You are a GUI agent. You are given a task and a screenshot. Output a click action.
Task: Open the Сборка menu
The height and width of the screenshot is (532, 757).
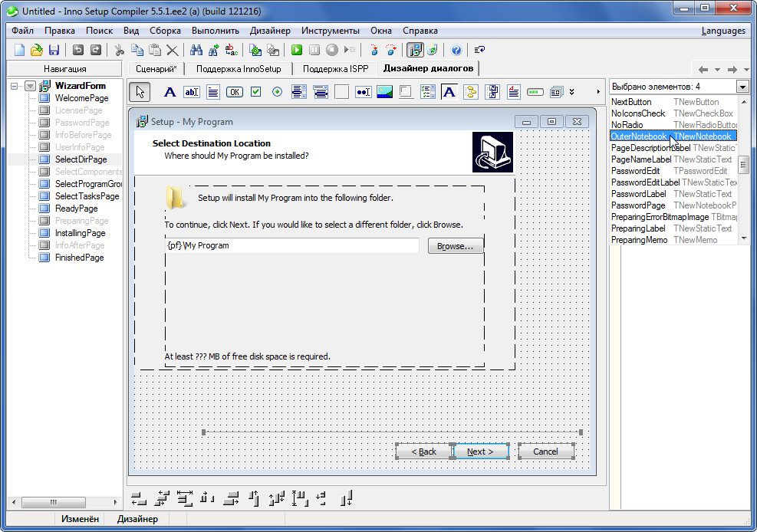coord(165,31)
